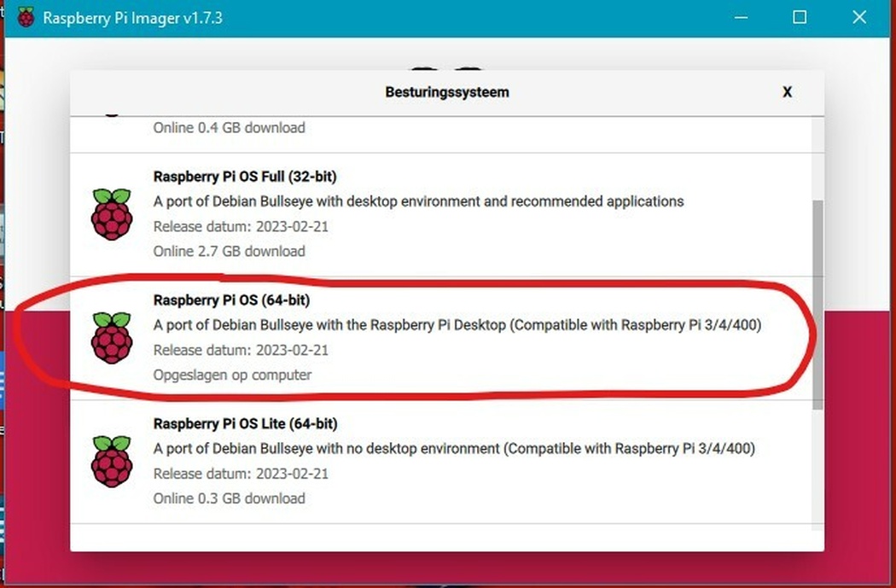Choose Raspberry Pi OS Lite (64-bit) title

[245, 423]
